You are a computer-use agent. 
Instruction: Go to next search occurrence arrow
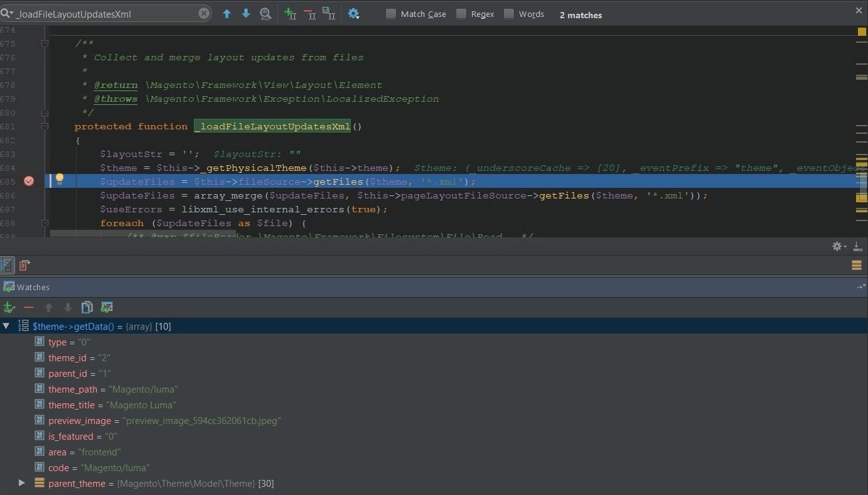pos(246,13)
